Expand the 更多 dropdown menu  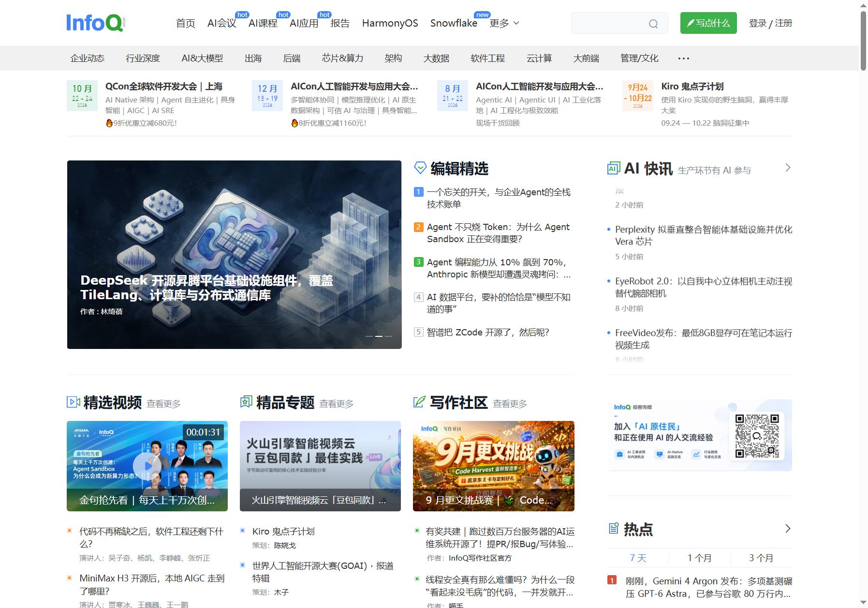[x=504, y=23]
